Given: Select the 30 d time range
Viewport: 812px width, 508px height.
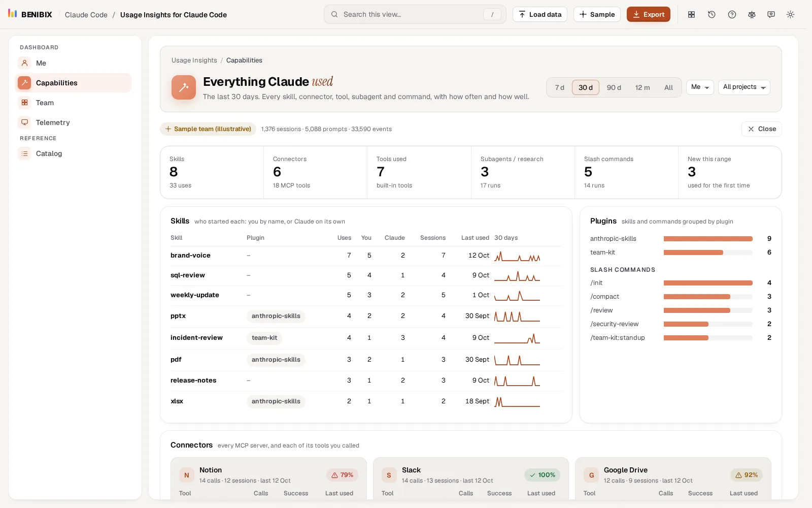Looking at the screenshot, I should pyautogui.click(x=586, y=87).
